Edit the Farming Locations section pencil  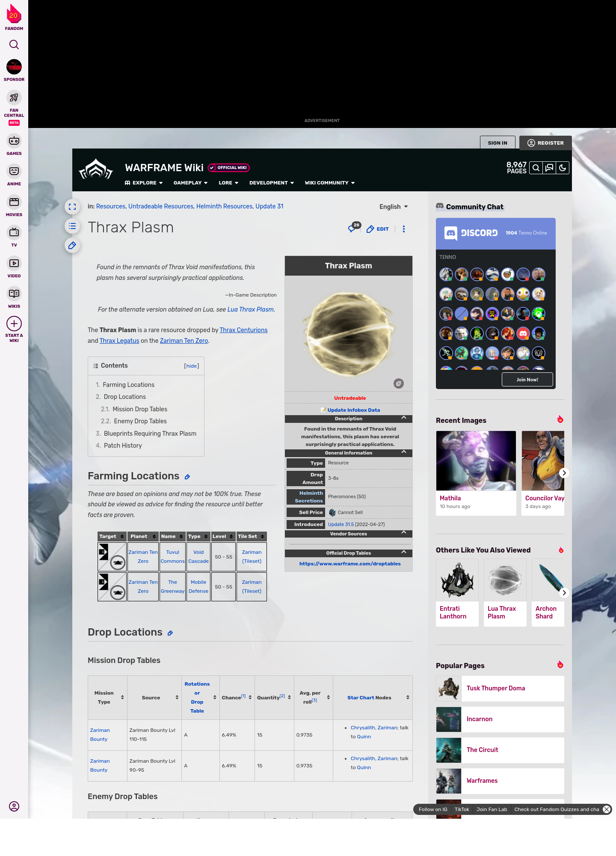click(187, 477)
